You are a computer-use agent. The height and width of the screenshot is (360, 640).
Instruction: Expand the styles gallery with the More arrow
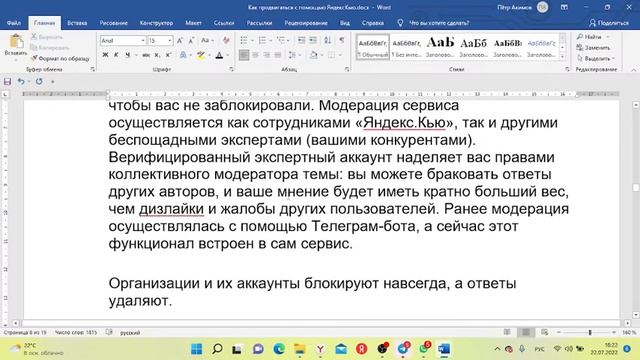[x=562, y=56]
